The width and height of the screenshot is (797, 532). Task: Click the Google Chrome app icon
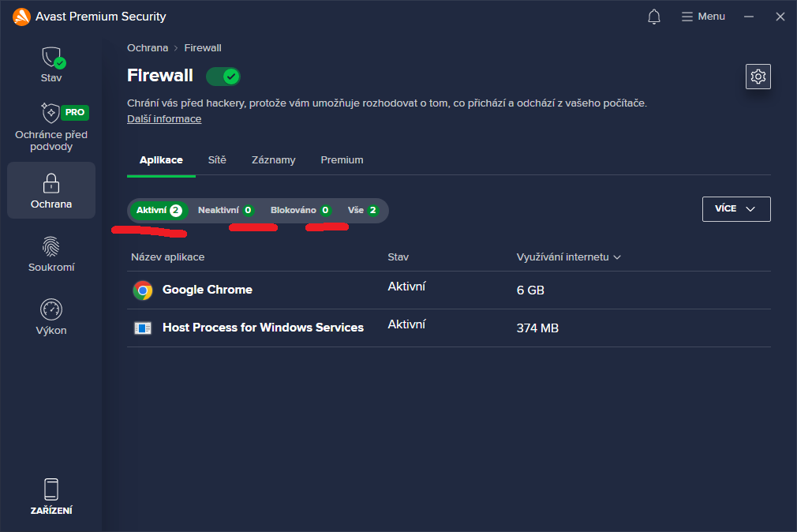tap(143, 290)
